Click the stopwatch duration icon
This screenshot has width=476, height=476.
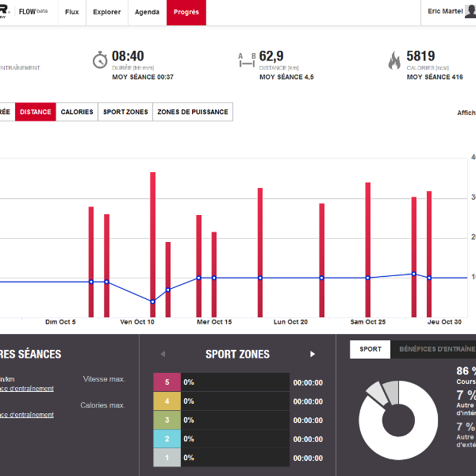99,60
